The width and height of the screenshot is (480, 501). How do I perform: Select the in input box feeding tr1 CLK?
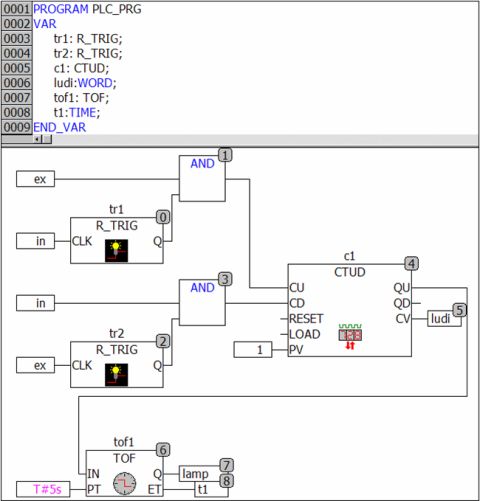pyautogui.click(x=35, y=241)
